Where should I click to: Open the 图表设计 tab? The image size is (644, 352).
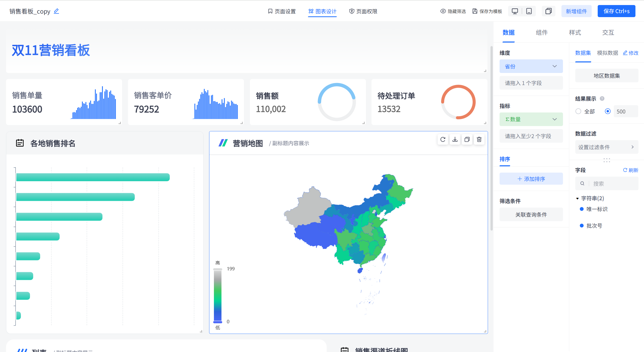click(322, 11)
